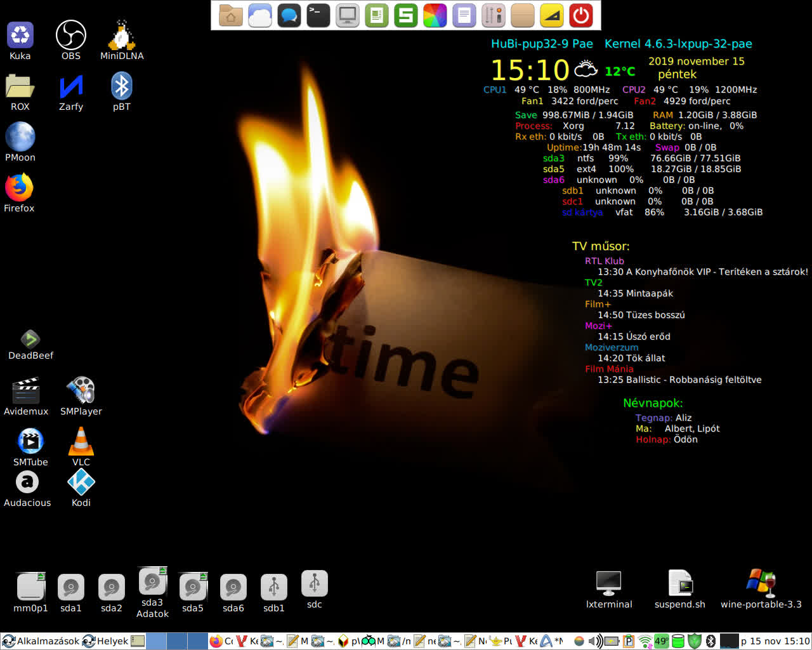This screenshot has height=650, width=812.
Task: Open the Alkalmazások menu
Action: coord(41,641)
